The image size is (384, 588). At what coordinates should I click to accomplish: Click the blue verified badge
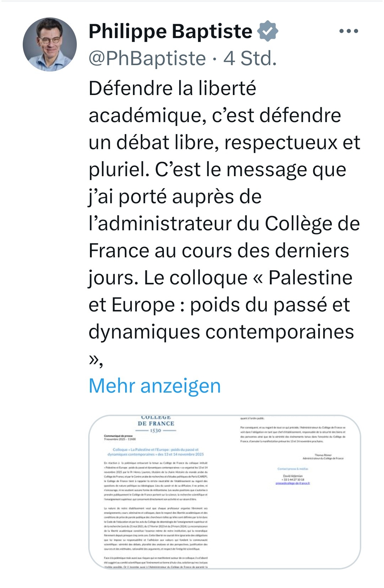(268, 31)
